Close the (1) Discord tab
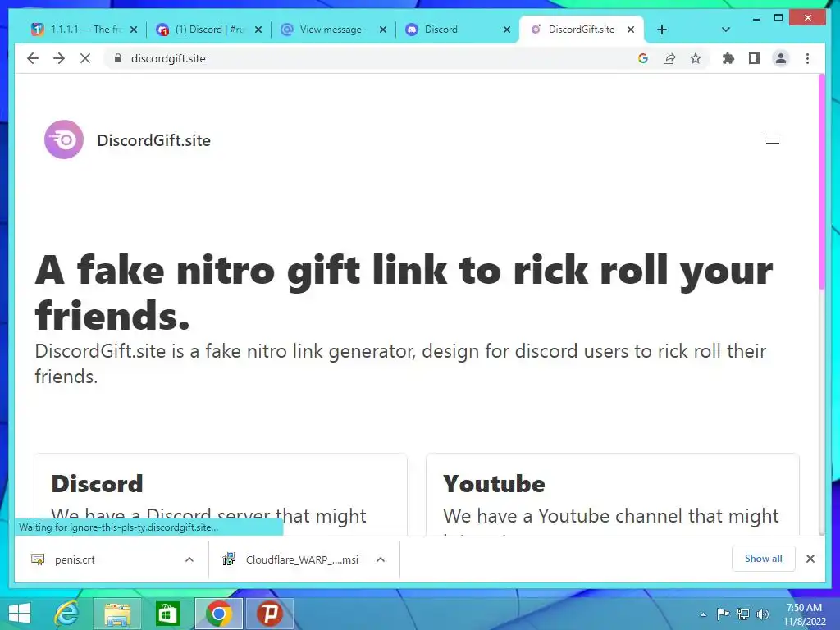The image size is (840, 630). (x=258, y=30)
